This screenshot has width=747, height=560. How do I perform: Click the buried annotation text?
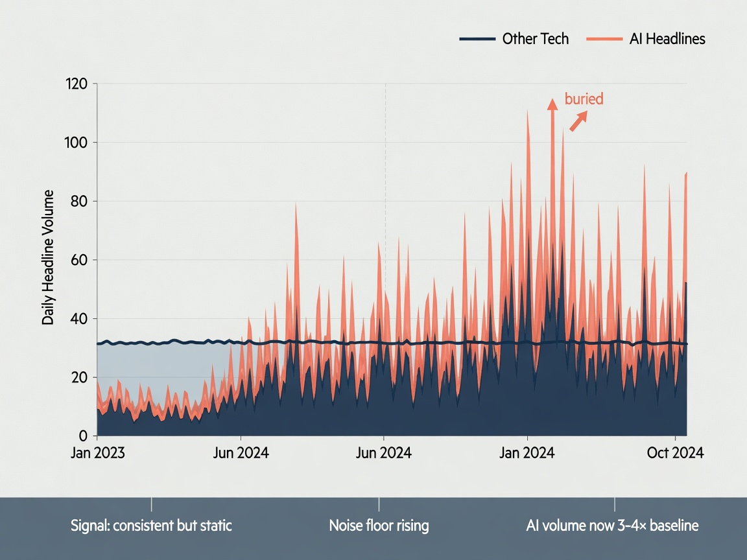click(584, 99)
